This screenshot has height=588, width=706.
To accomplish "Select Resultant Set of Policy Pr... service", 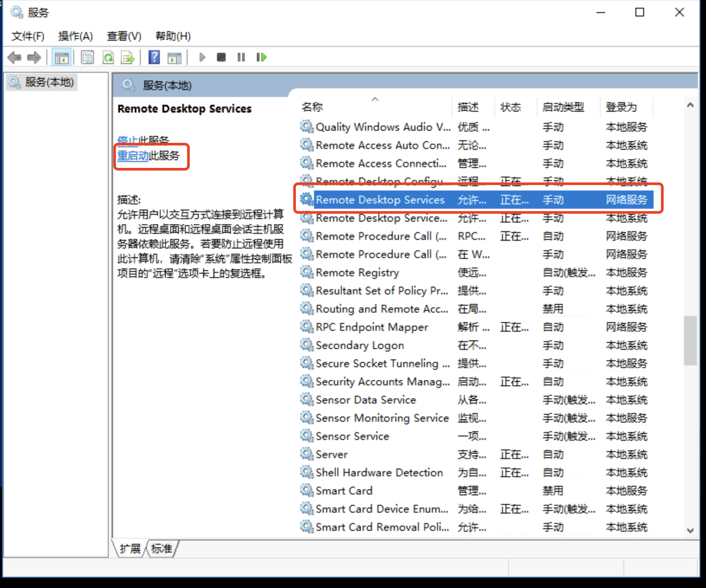I will [x=476, y=291].
